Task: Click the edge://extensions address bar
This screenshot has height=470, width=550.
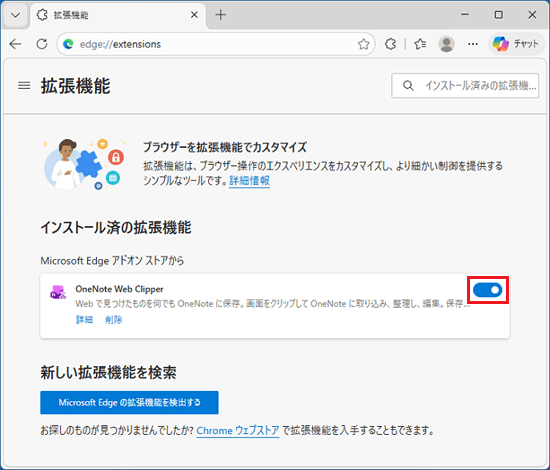Action: 216,44
